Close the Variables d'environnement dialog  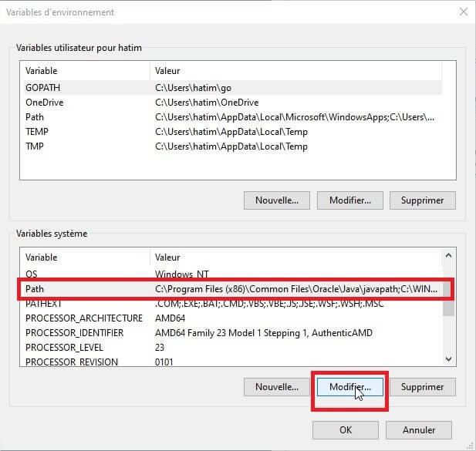click(x=462, y=12)
